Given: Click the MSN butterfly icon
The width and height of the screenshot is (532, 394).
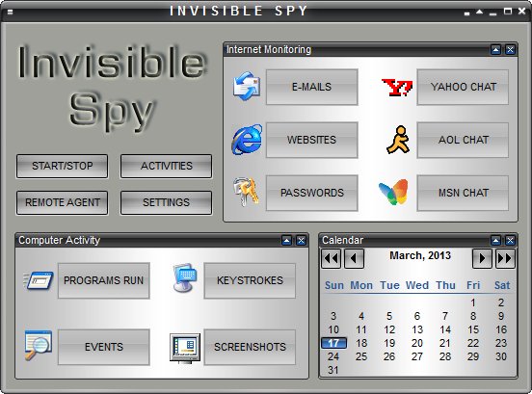Looking at the screenshot, I should tap(393, 193).
